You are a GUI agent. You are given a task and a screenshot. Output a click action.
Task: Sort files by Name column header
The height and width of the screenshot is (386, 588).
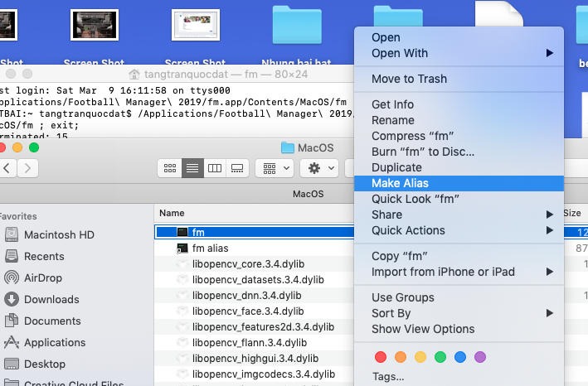coord(172,213)
